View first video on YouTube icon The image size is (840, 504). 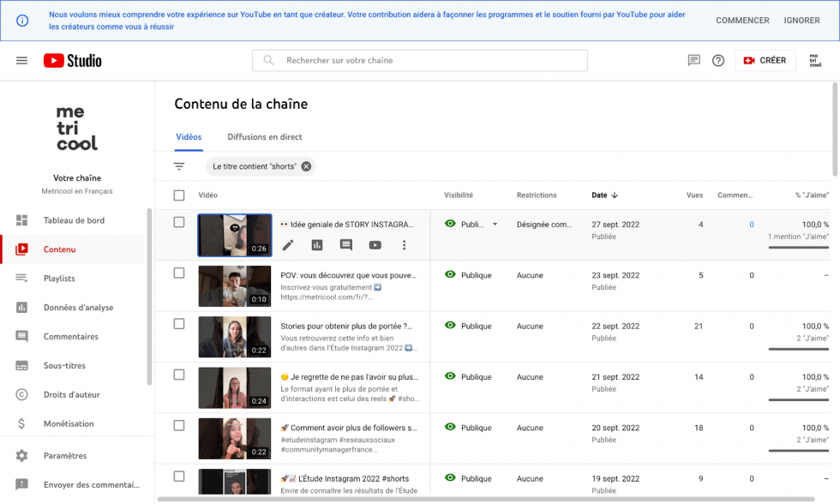375,245
